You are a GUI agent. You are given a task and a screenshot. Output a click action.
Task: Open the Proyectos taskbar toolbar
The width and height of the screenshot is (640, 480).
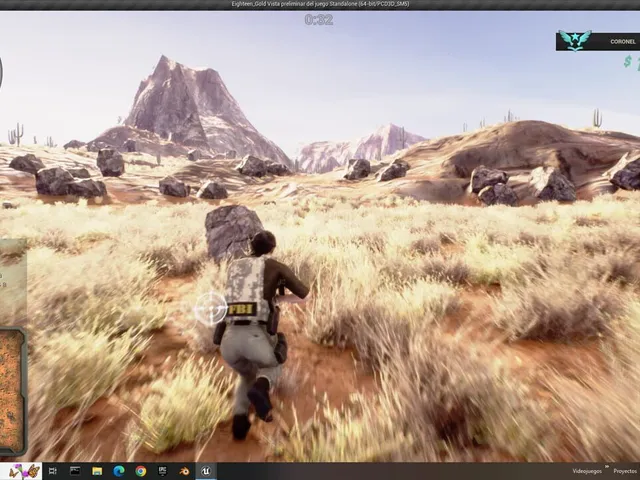pos(625,471)
